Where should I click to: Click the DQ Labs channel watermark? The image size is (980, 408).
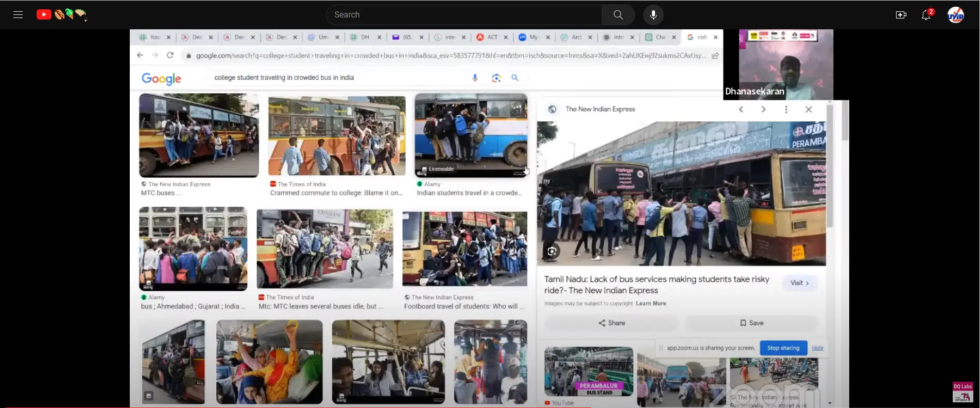point(962,392)
